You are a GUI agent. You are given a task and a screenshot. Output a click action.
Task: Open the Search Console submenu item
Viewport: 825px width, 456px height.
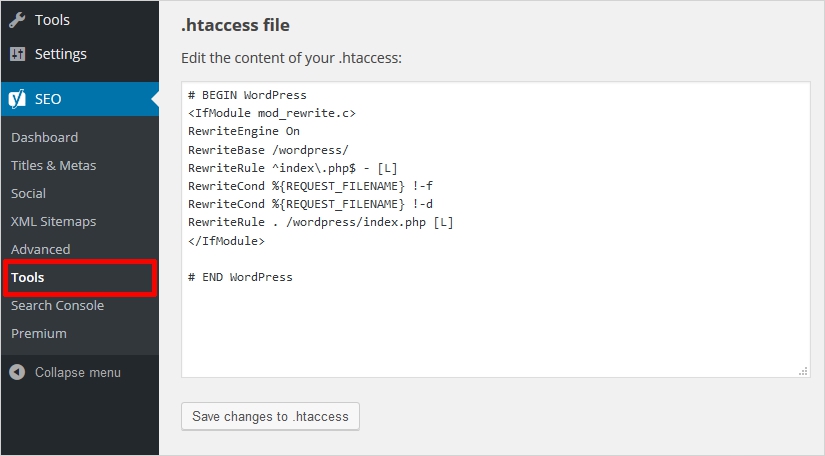(57, 305)
